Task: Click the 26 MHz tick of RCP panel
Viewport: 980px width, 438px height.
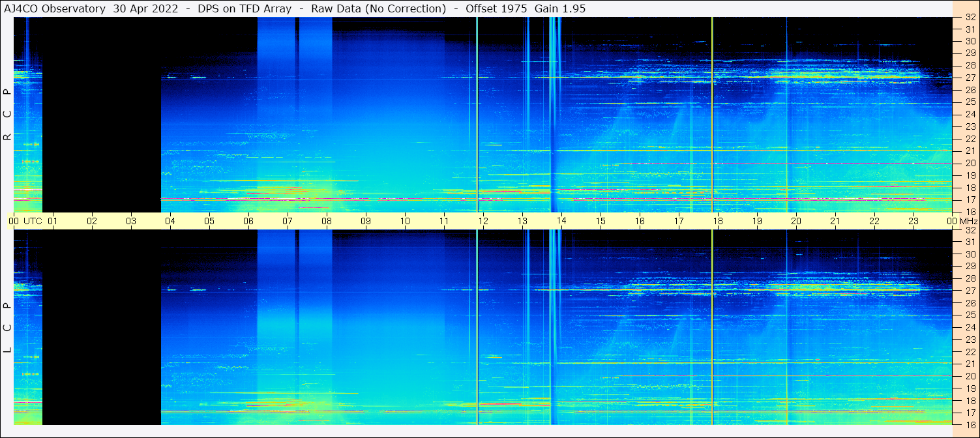Action: (970, 90)
